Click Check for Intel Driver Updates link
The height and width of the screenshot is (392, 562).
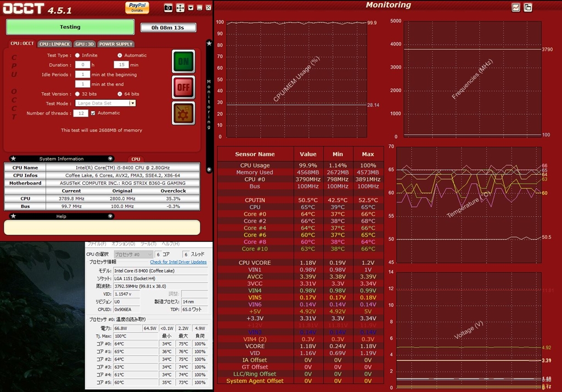178,262
